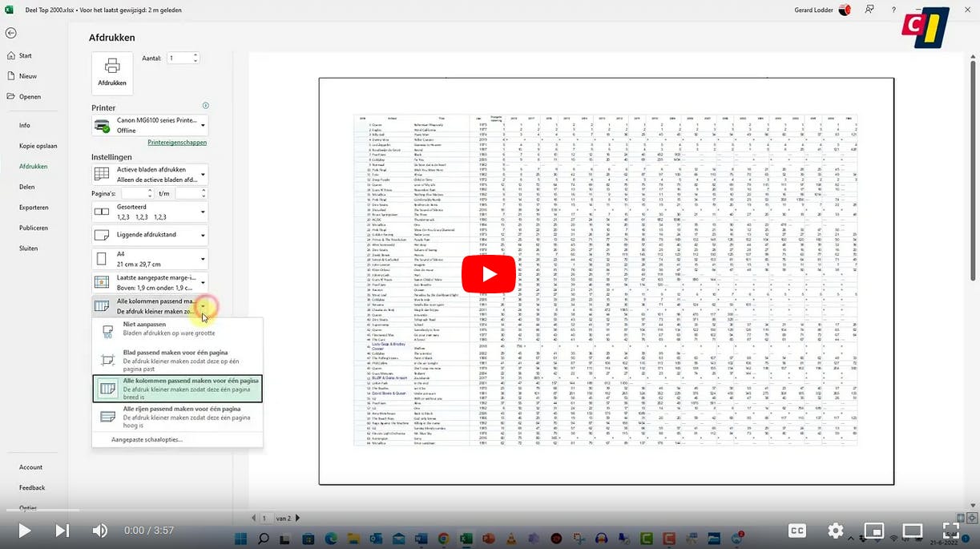Select Afdrukken in the sidebar
The height and width of the screenshot is (549, 980).
click(34, 166)
